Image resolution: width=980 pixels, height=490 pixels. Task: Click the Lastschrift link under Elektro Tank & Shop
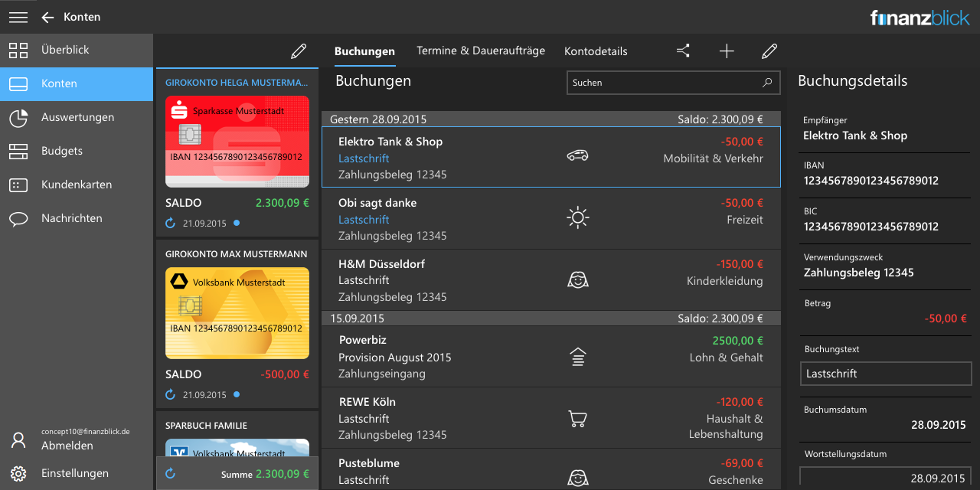click(364, 158)
